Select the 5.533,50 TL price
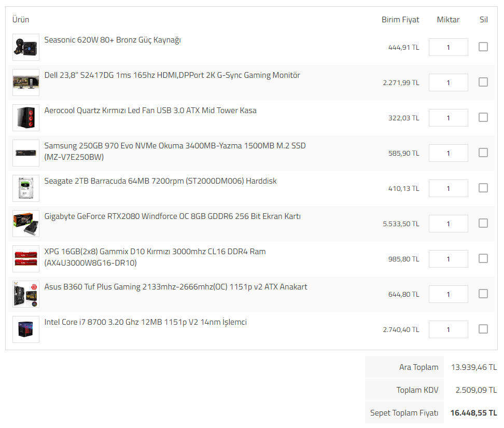 (401, 224)
